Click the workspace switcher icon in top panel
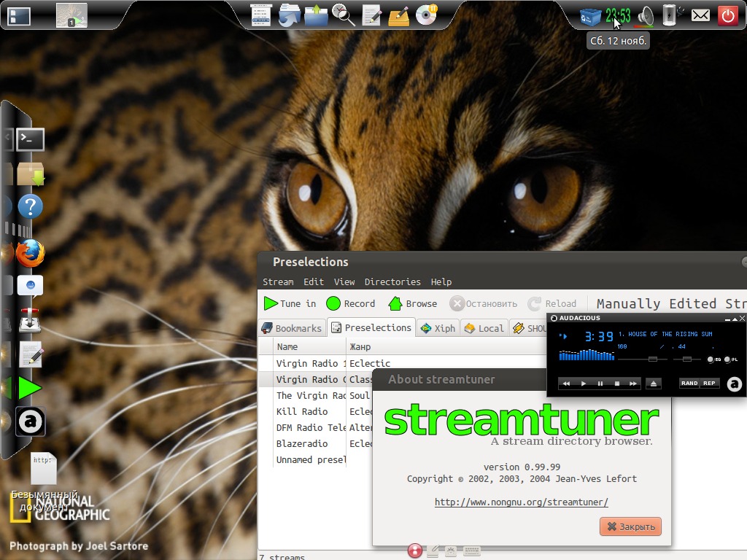The image size is (747, 560). pos(19,16)
